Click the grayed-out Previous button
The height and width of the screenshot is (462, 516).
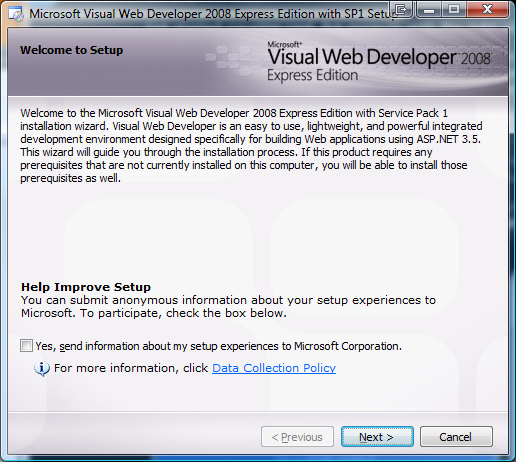(297, 437)
